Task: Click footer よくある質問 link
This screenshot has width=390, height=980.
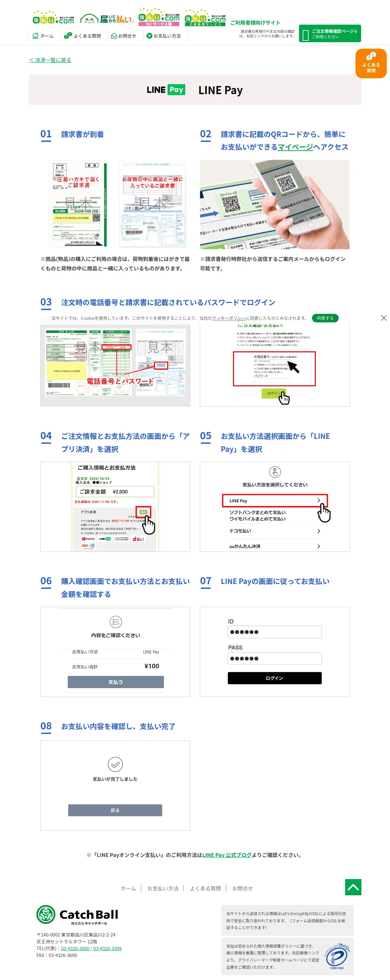Action: (x=205, y=888)
